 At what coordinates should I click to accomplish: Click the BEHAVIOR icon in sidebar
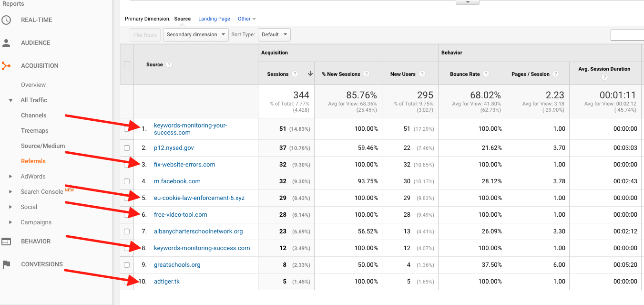coord(7,241)
